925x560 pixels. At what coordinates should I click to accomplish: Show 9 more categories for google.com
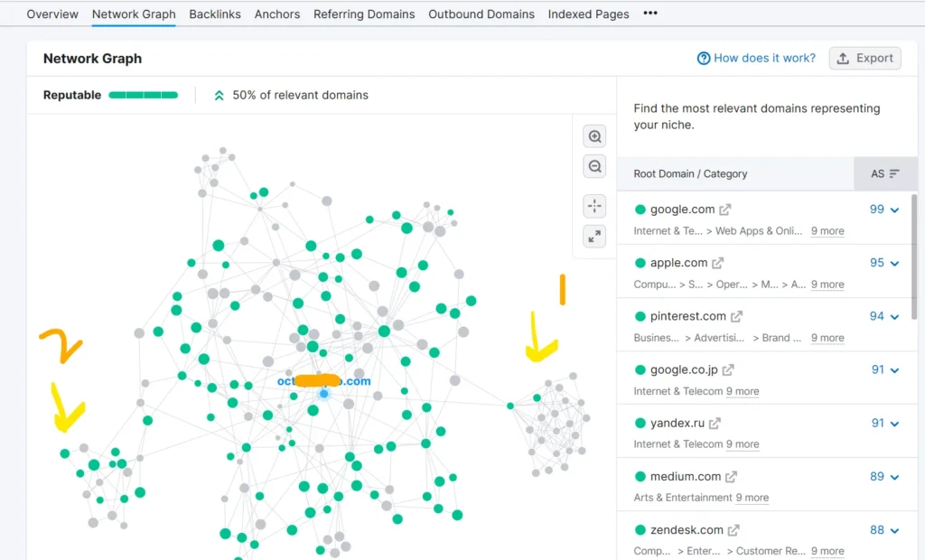click(827, 231)
